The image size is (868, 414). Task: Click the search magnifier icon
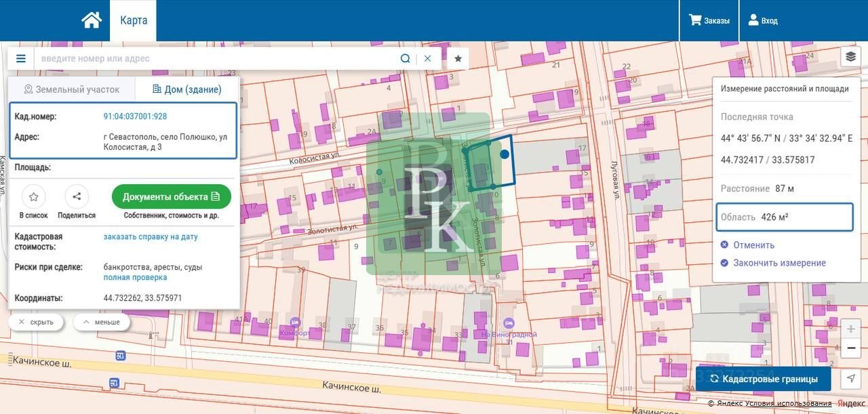pos(405,58)
